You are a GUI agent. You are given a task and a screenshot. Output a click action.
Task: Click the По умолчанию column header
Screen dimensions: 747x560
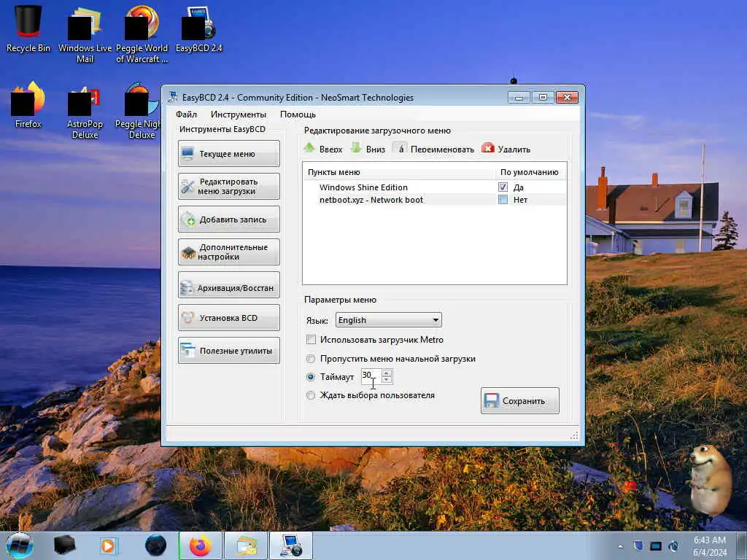(x=531, y=172)
